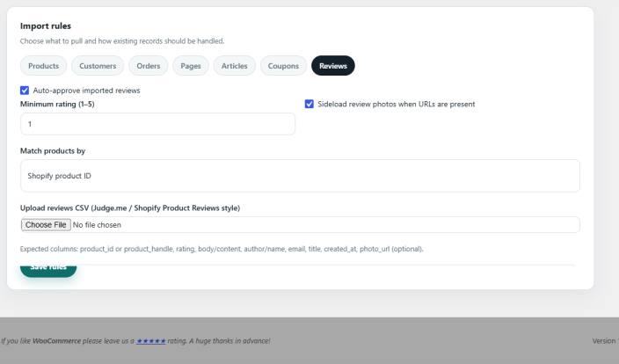Show the Articles import rules
Screen dimensions: 619x364
coord(235,66)
